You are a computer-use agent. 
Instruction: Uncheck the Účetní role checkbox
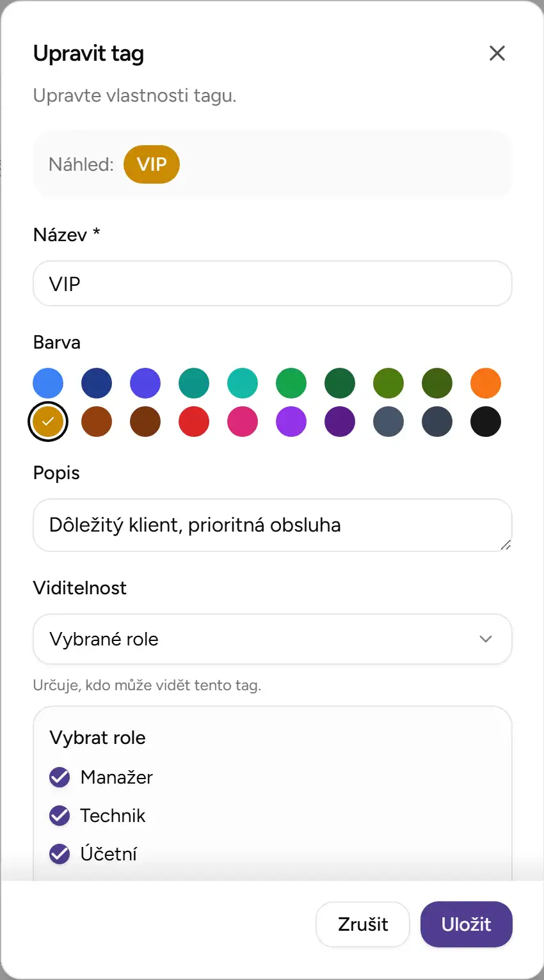click(x=59, y=854)
